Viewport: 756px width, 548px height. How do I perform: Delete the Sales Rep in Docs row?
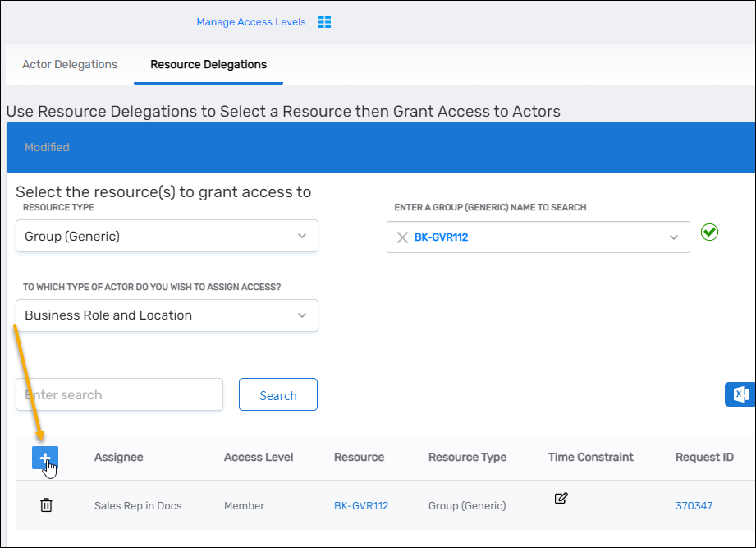[46, 504]
